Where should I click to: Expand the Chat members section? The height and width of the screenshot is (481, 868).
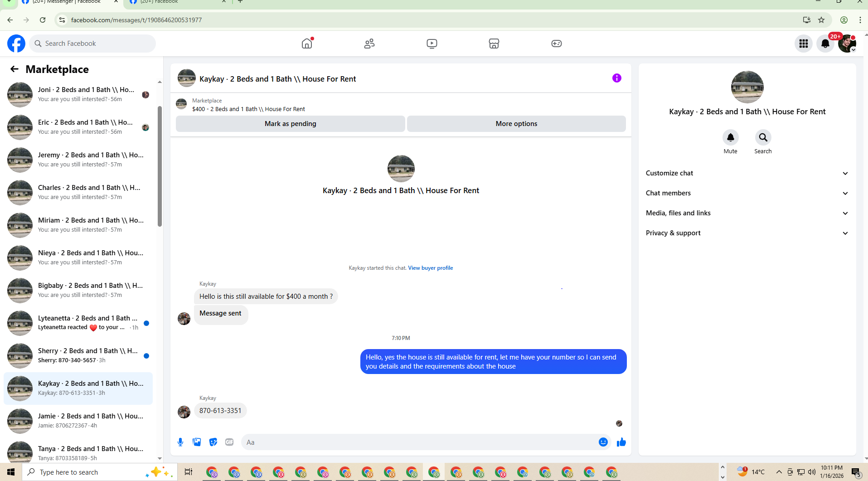747,193
